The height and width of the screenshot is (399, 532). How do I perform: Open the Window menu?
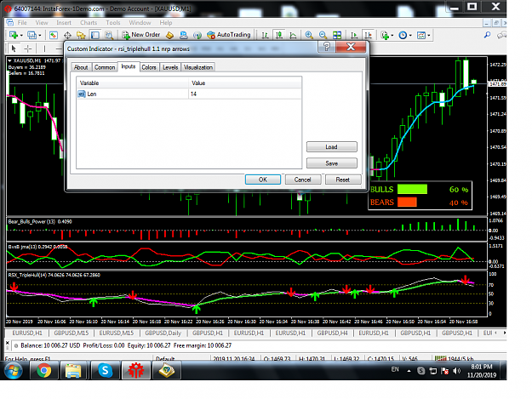140,23
